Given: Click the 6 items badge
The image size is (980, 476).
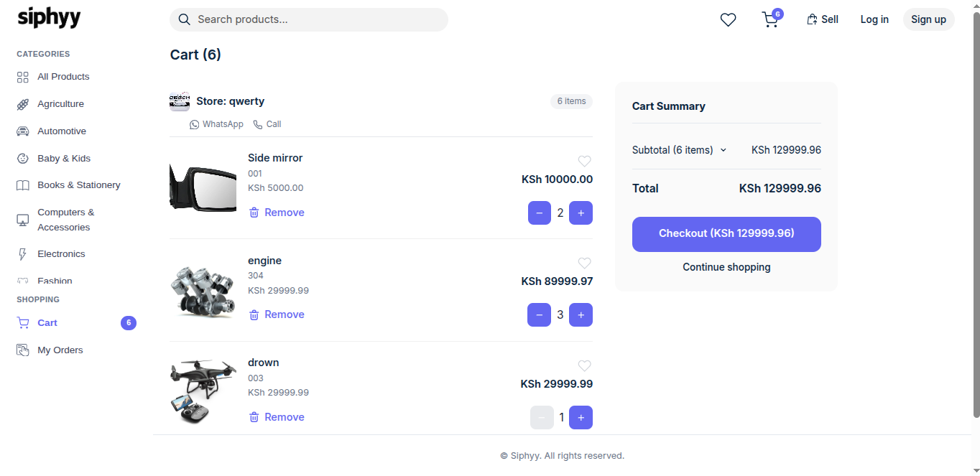Looking at the screenshot, I should (x=571, y=101).
